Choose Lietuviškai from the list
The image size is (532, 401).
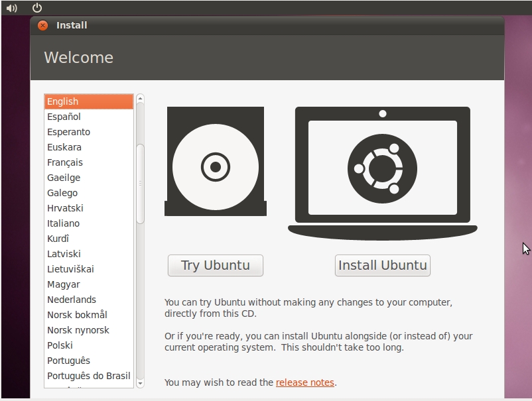(x=89, y=269)
